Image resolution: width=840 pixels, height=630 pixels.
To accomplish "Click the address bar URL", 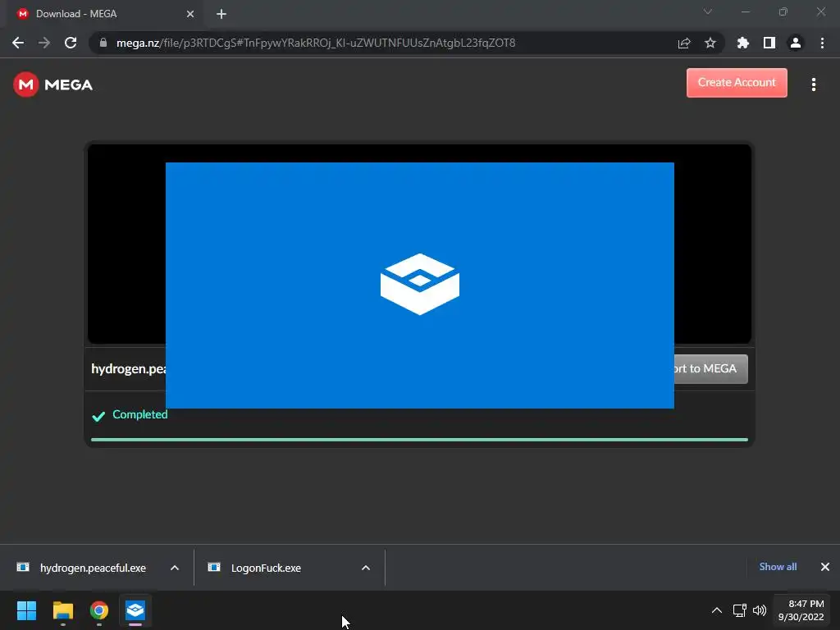I will pyautogui.click(x=316, y=43).
